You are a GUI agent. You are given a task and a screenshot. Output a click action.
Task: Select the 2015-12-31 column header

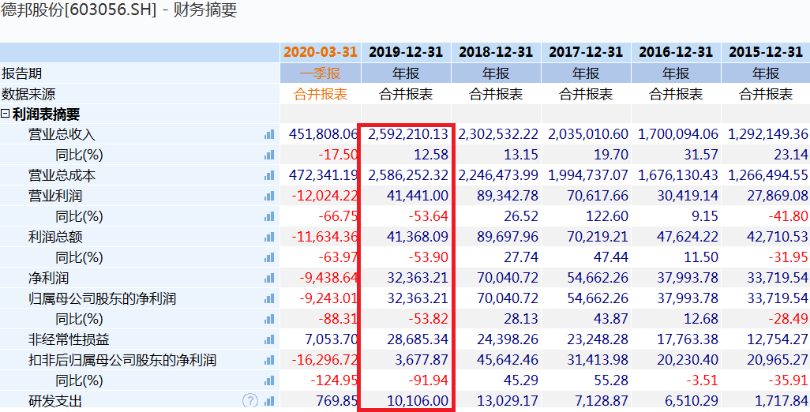pyautogui.click(x=768, y=52)
